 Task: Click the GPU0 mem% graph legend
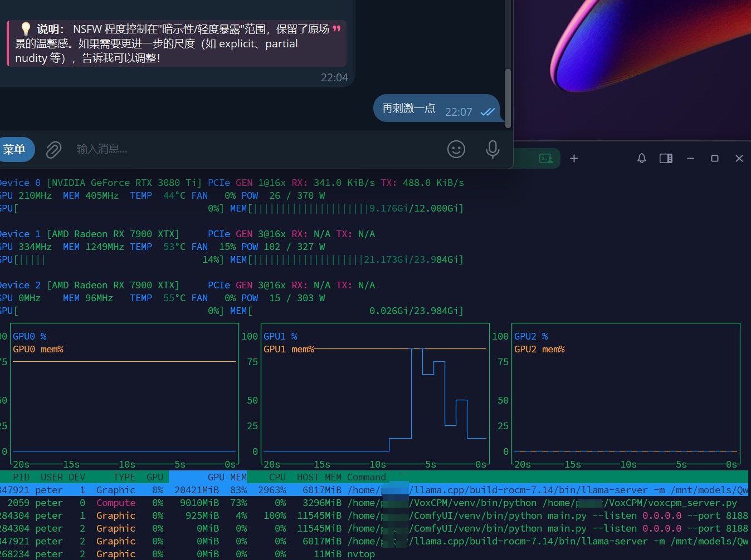38,349
